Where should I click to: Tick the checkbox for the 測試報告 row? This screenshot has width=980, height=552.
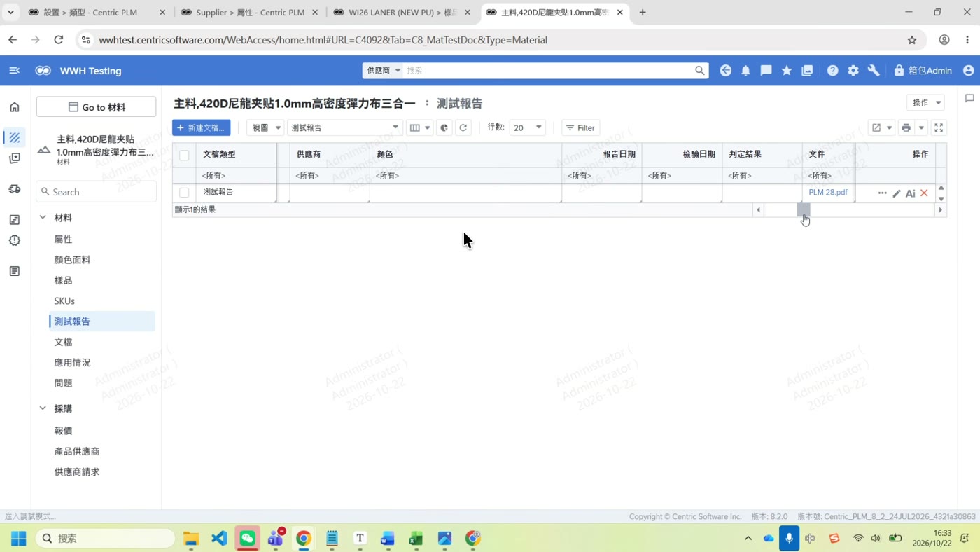184,193
